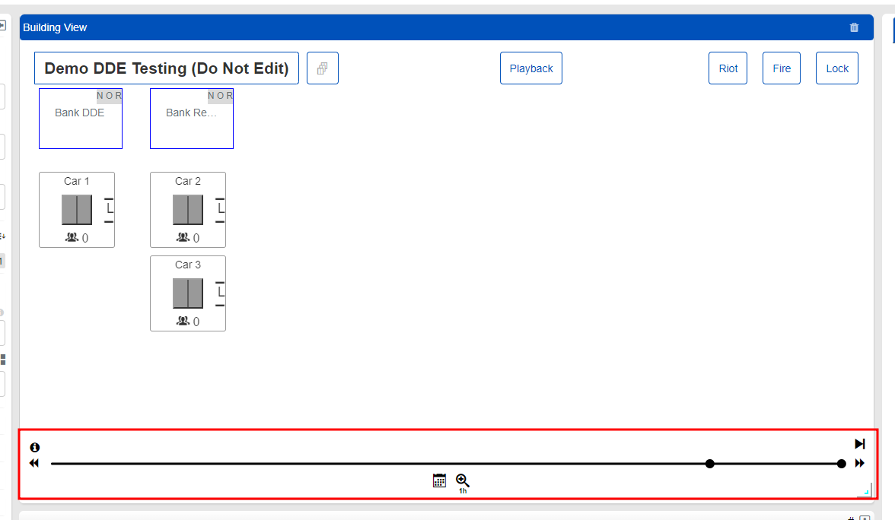Click the Playback button
The height and width of the screenshot is (520, 896).
point(531,69)
